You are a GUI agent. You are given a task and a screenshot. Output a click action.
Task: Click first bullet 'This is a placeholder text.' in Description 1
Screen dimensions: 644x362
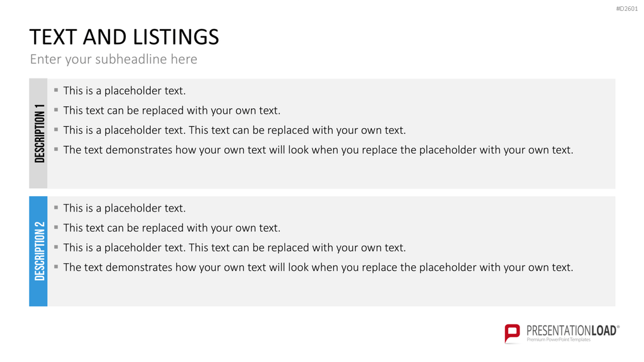tap(125, 90)
